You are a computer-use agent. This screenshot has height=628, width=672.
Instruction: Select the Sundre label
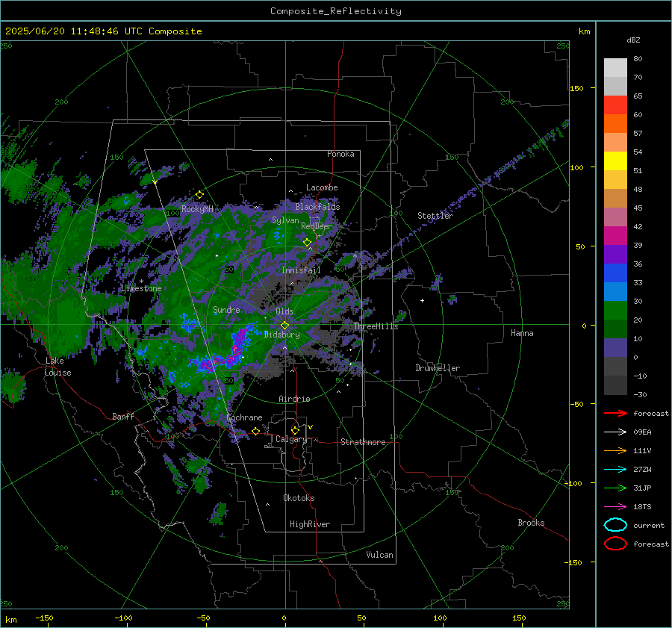(x=226, y=309)
